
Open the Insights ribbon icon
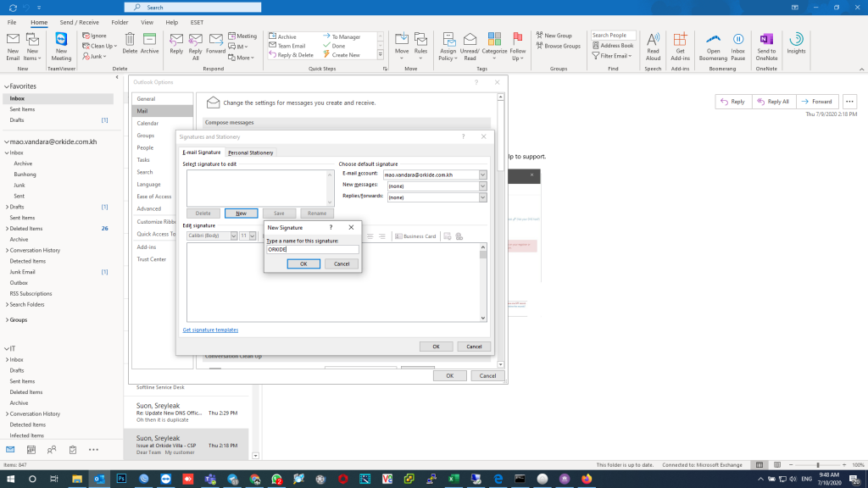tap(796, 44)
